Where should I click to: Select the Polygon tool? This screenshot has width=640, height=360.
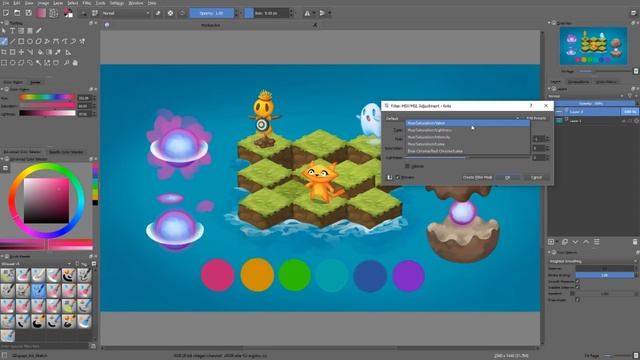39,41
